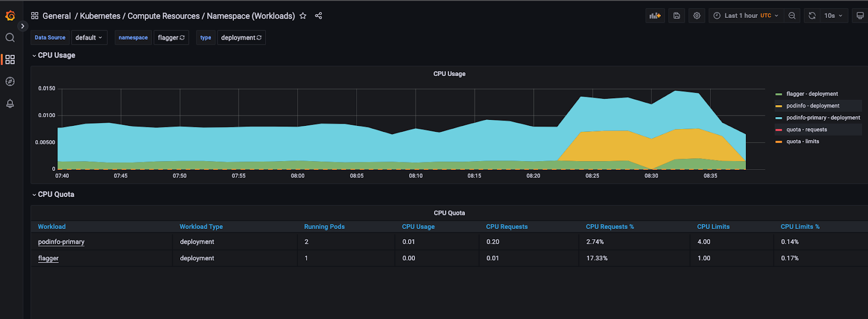This screenshot has width=868, height=319.
Task: Open the flagger namespace dropdown
Action: point(171,37)
